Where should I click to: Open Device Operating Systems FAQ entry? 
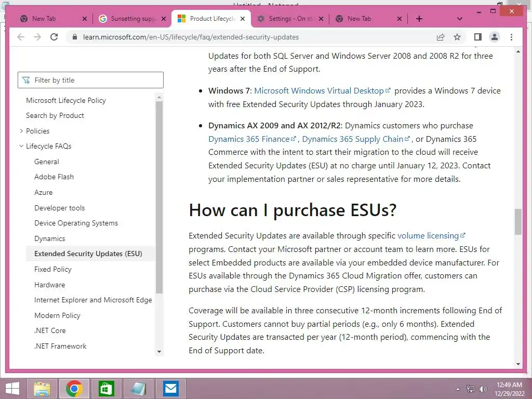point(76,223)
